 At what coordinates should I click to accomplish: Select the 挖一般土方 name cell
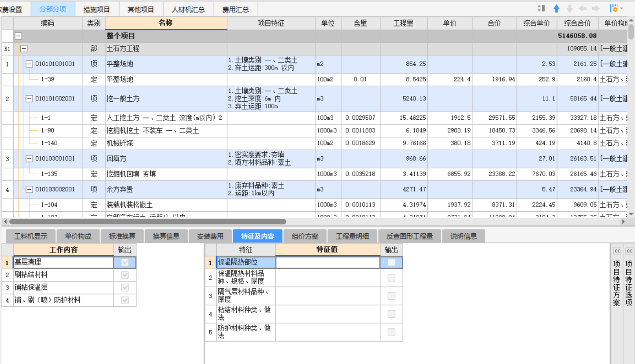166,99
